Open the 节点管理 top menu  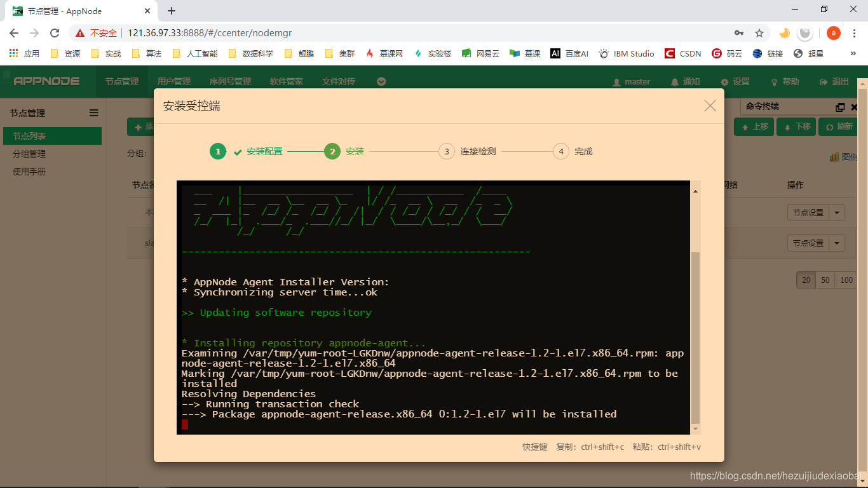pos(122,81)
